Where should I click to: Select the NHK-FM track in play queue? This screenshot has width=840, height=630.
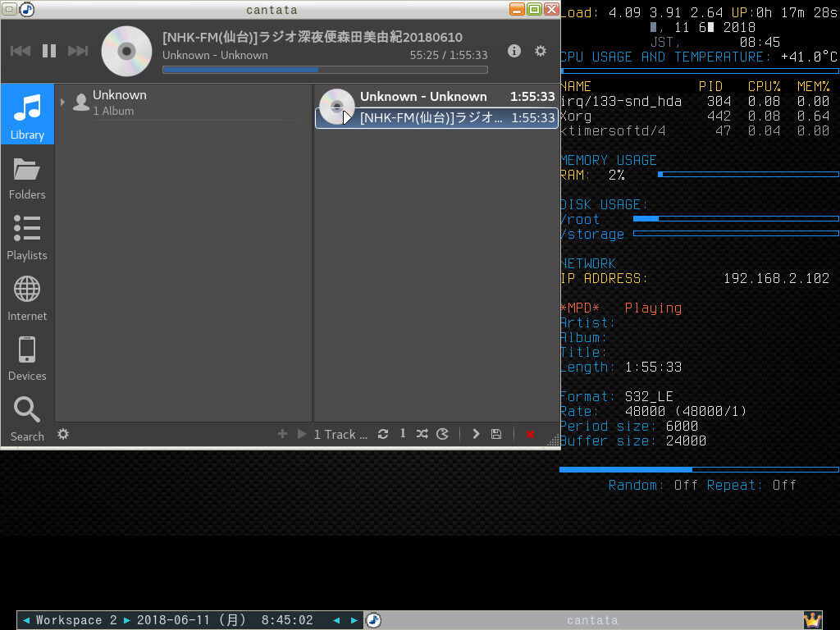436,118
